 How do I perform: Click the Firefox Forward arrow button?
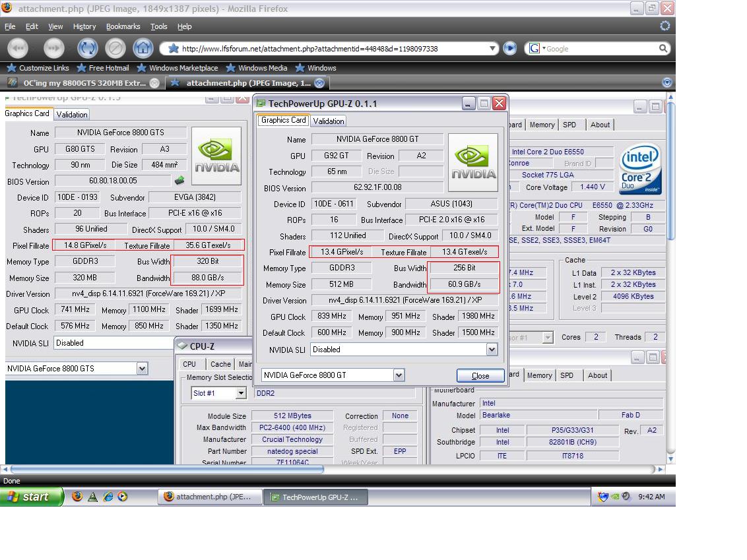(x=54, y=48)
